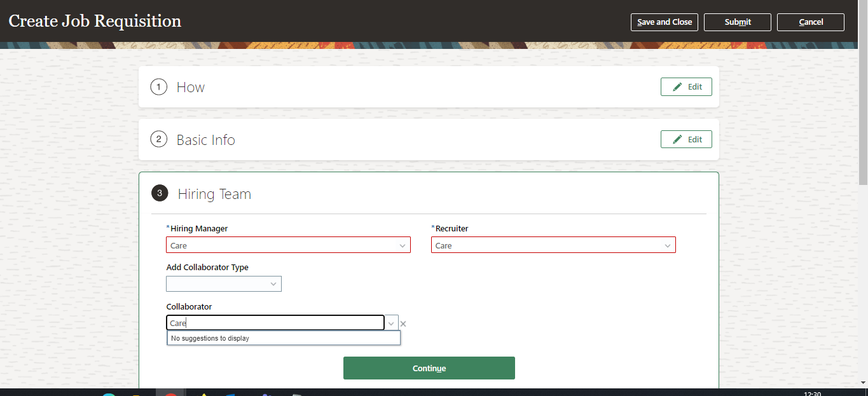Image resolution: width=868 pixels, height=396 pixels.
Task: Submit the job requisition
Action: (737, 22)
